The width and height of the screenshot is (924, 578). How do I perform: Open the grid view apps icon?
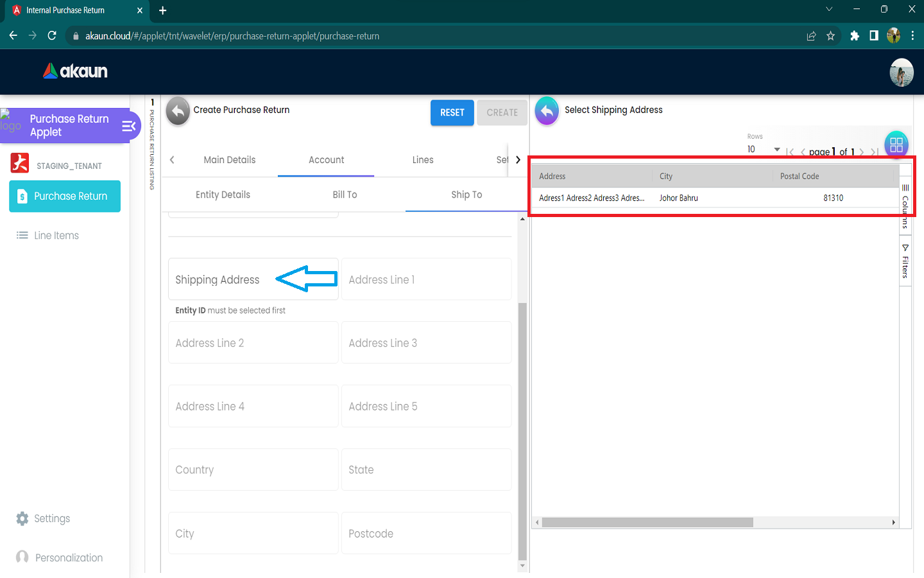tap(896, 144)
